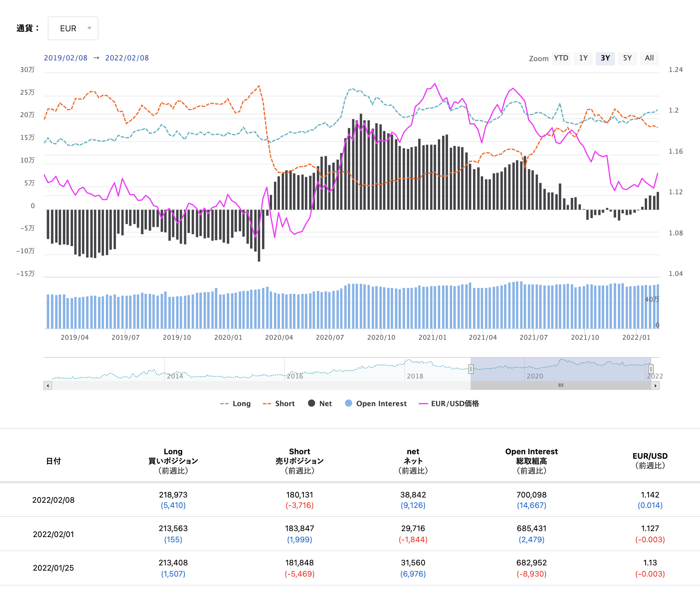Click the 2022/02/01 date cell
This screenshot has width=700, height=590.
pos(53,534)
